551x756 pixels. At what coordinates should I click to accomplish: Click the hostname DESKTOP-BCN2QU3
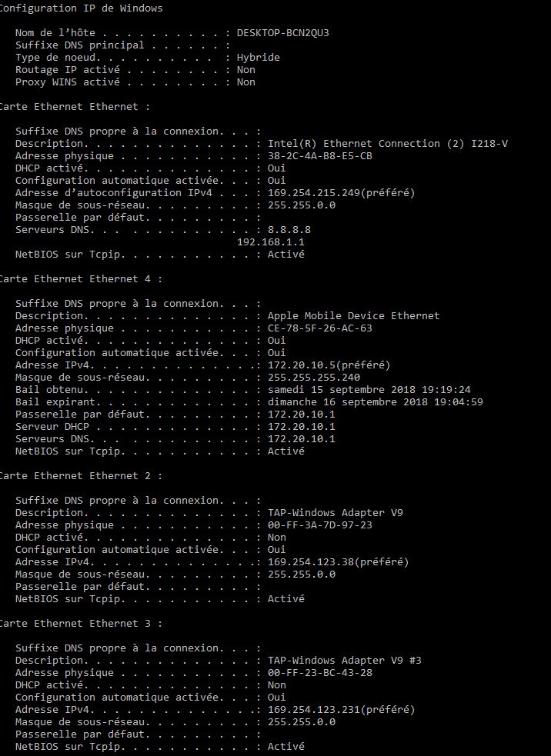tap(288, 33)
